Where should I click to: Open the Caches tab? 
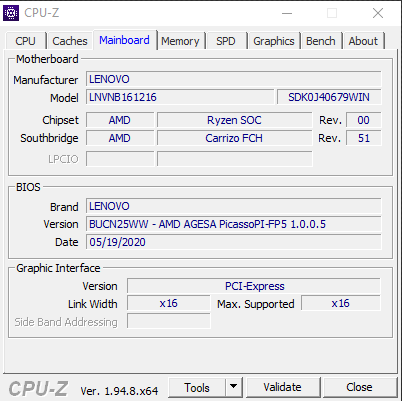coord(70,41)
